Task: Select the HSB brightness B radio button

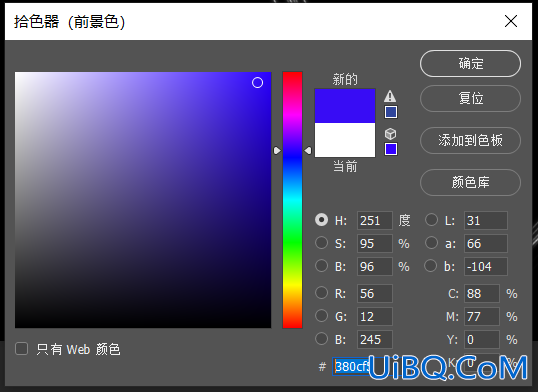Action: click(321, 266)
